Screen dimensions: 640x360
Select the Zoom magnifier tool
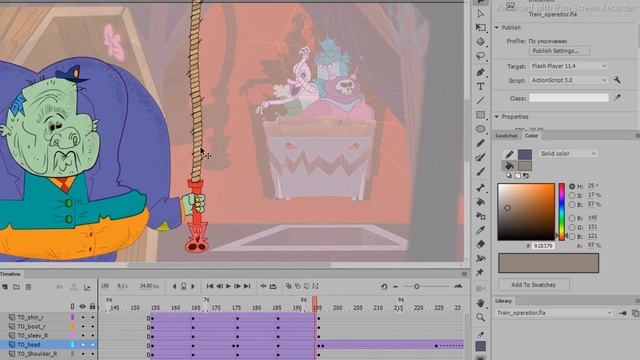coord(481,317)
